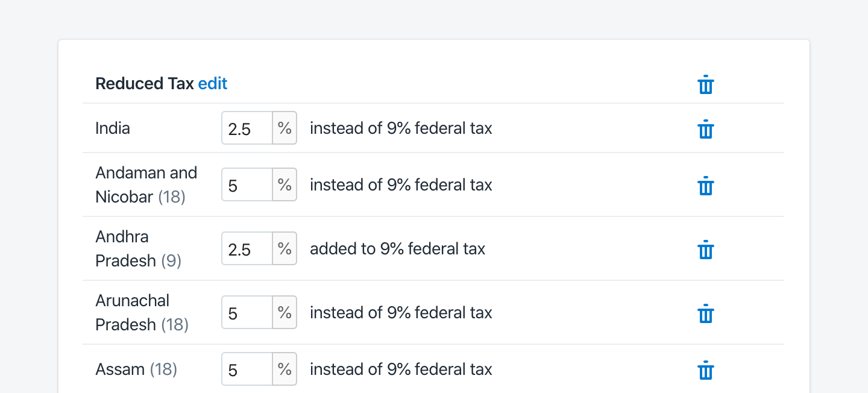The image size is (868, 393).
Task: Click the India row label
Action: [x=112, y=128]
